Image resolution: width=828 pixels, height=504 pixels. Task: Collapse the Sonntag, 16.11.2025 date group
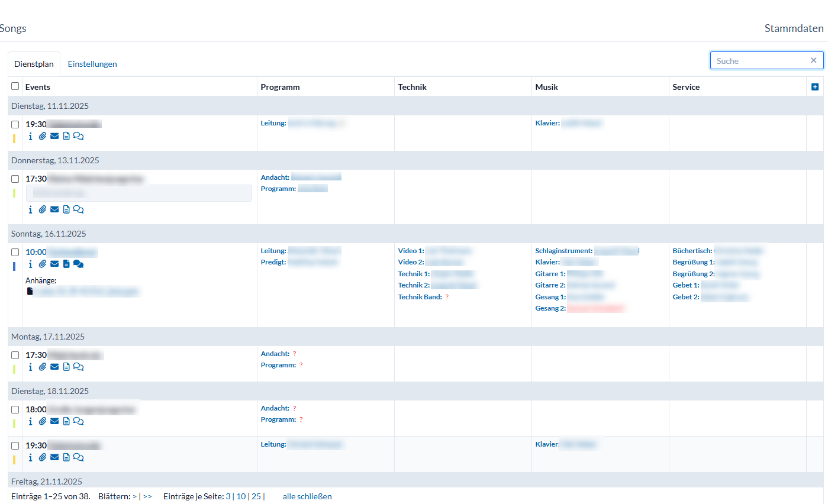click(x=49, y=234)
